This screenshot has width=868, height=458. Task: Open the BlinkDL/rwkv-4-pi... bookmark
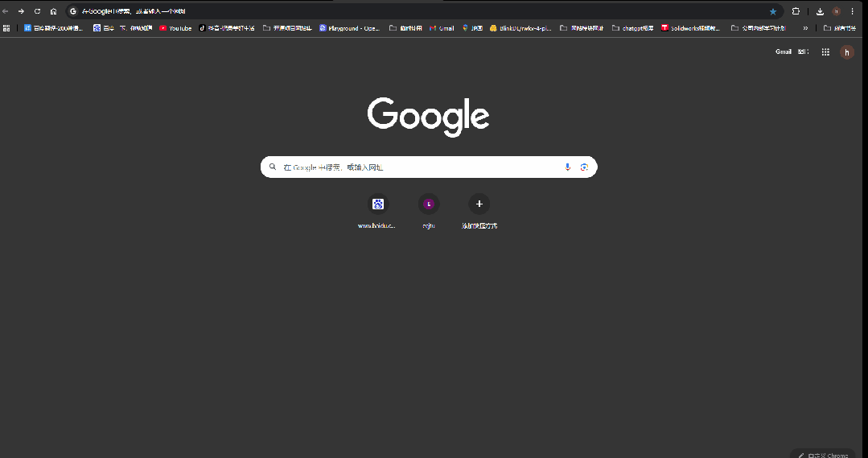tap(520, 27)
